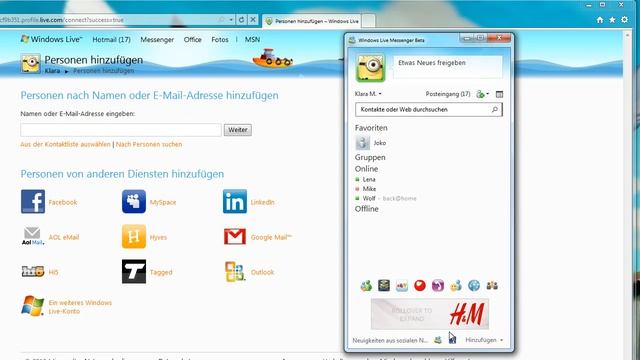This screenshot has width=640, height=360.
Task: Click the Facebook text link
Action: (x=63, y=202)
